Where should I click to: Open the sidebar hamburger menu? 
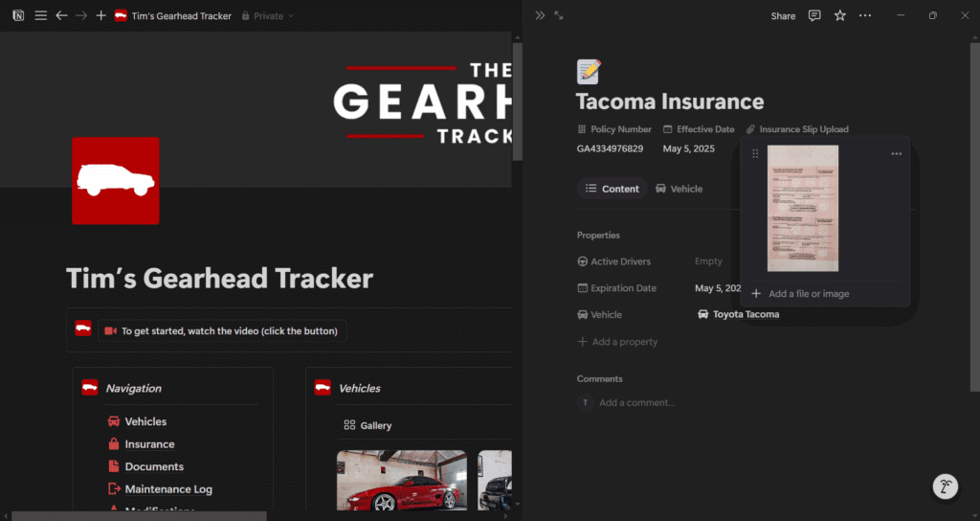click(x=41, y=16)
